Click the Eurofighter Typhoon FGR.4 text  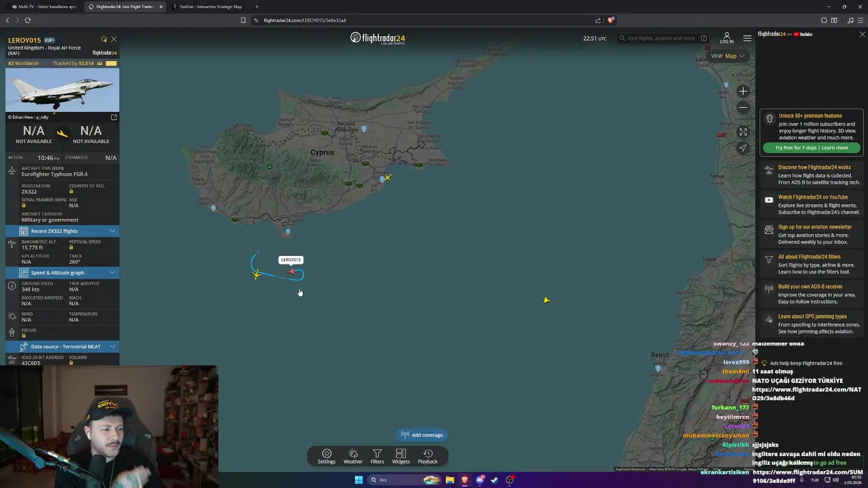click(54, 174)
